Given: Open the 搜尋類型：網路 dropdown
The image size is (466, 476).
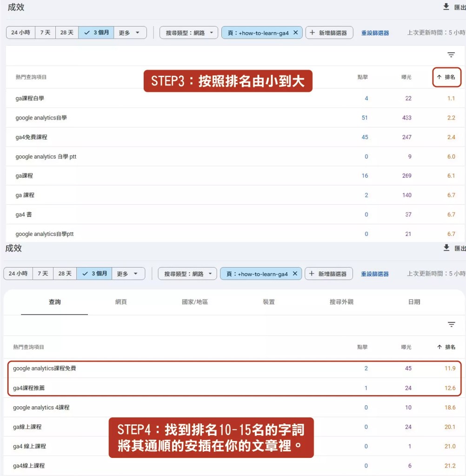Looking at the screenshot, I should point(189,33).
